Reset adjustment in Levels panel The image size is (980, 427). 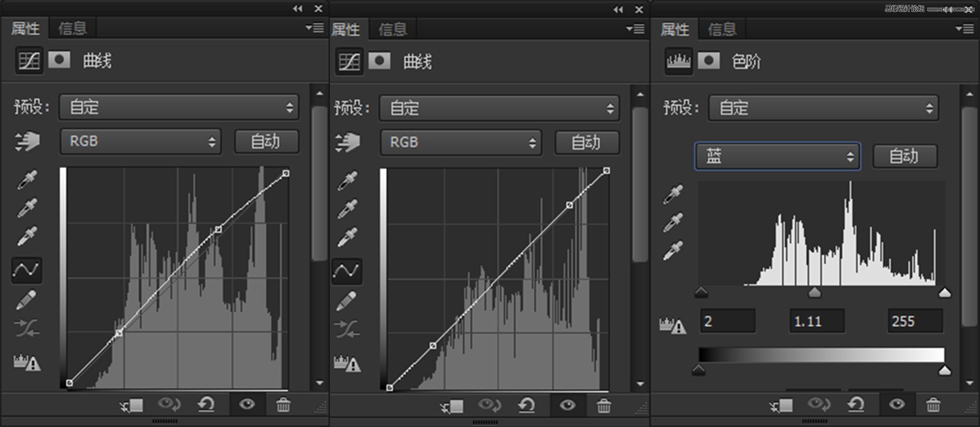pos(856,405)
